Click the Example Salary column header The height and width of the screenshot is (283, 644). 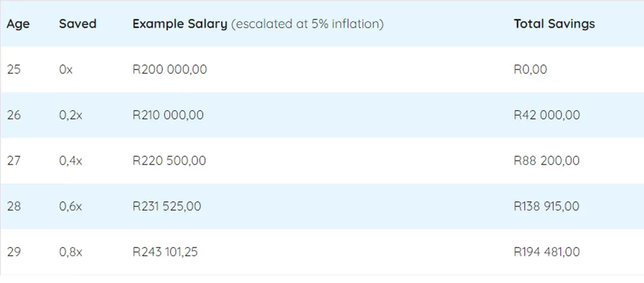tap(180, 24)
